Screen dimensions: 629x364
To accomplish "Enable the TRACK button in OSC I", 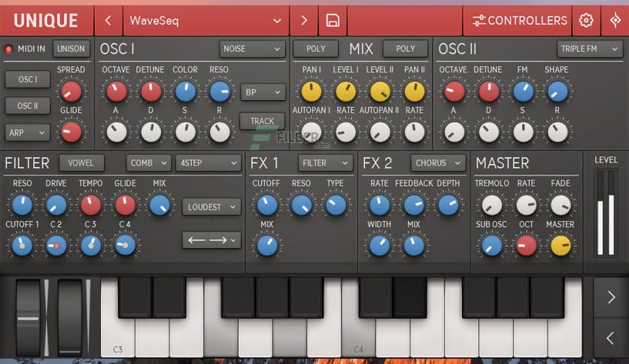I will coord(262,121).
